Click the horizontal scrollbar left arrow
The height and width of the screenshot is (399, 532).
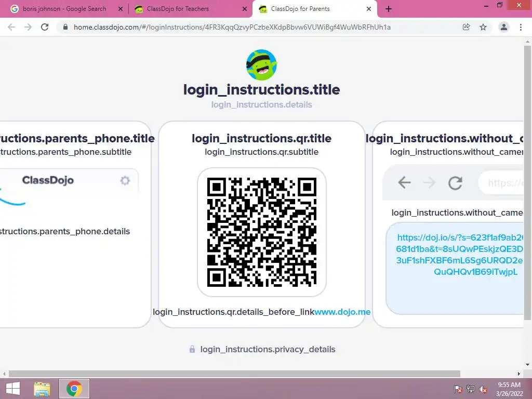click(x=4, y=374)
